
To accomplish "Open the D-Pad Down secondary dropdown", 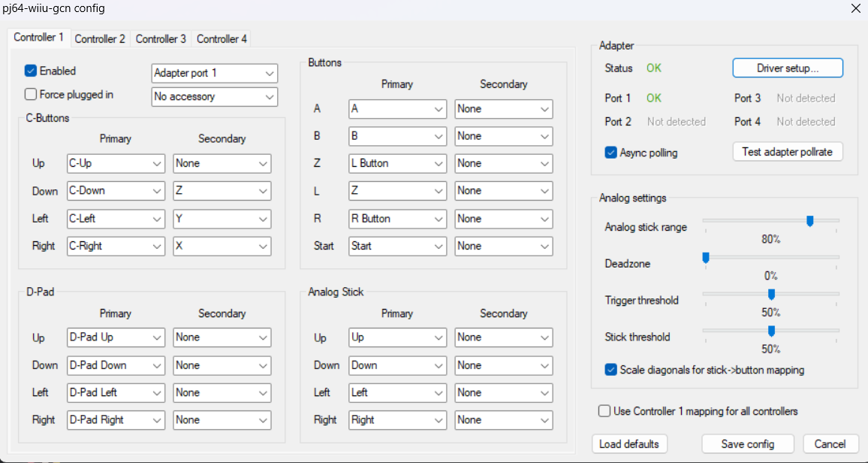I will click(x=222, y=365).
